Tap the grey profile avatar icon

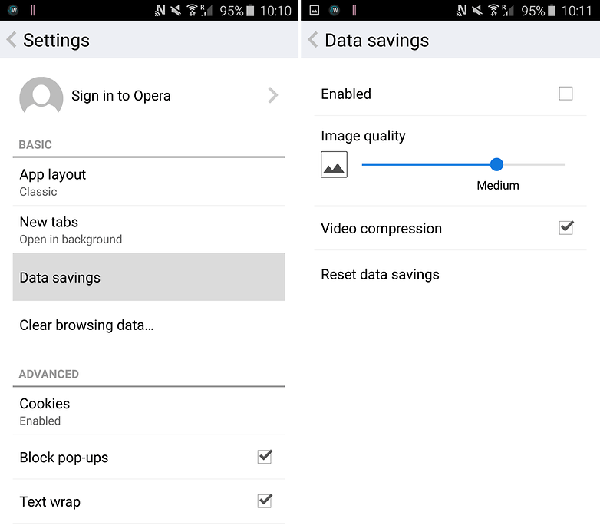point(41,95)
